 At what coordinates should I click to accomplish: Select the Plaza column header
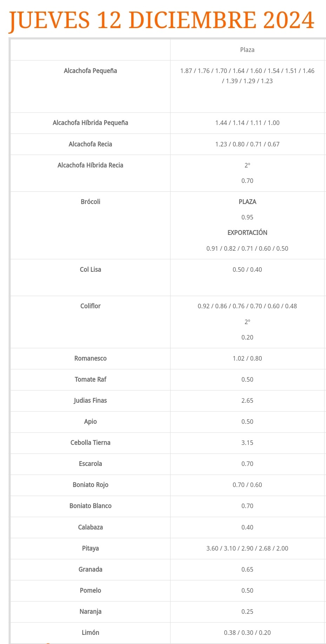tap(247, 50)
